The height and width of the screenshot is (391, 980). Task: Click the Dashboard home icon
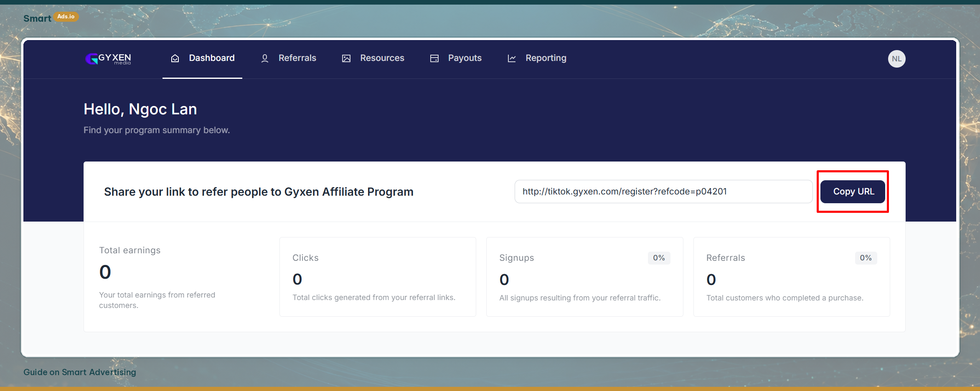click(x=175, y=58)
